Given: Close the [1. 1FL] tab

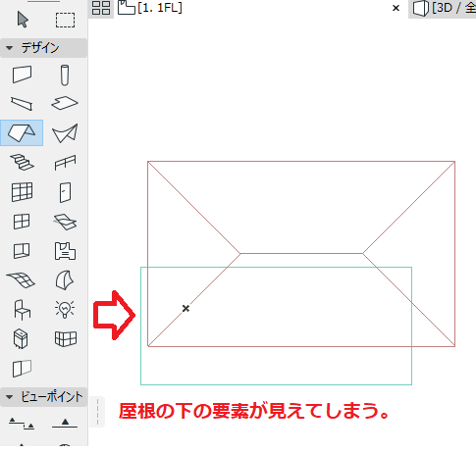Looking at the screenshot, I should (396, 8).
